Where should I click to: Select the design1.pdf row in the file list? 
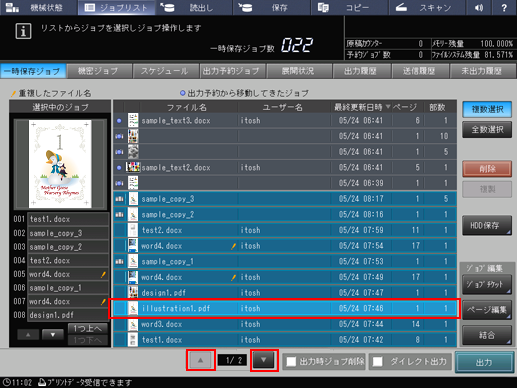(x=285, y=293)
